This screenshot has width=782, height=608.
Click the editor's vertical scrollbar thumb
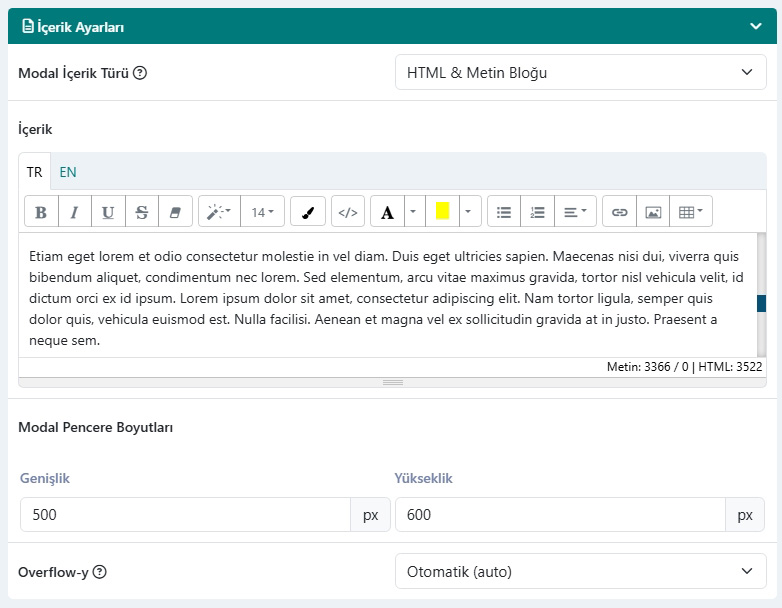pos(761,303)
